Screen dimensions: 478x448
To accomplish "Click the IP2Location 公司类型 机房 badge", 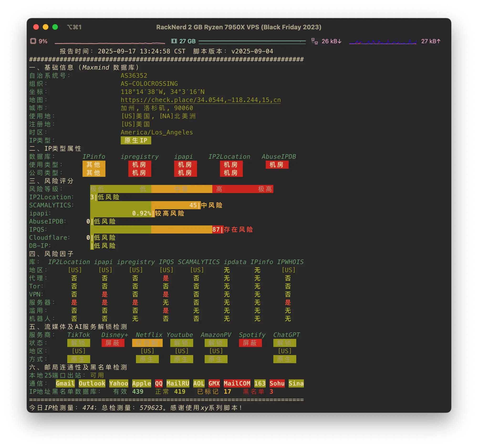I will point(231,173).
